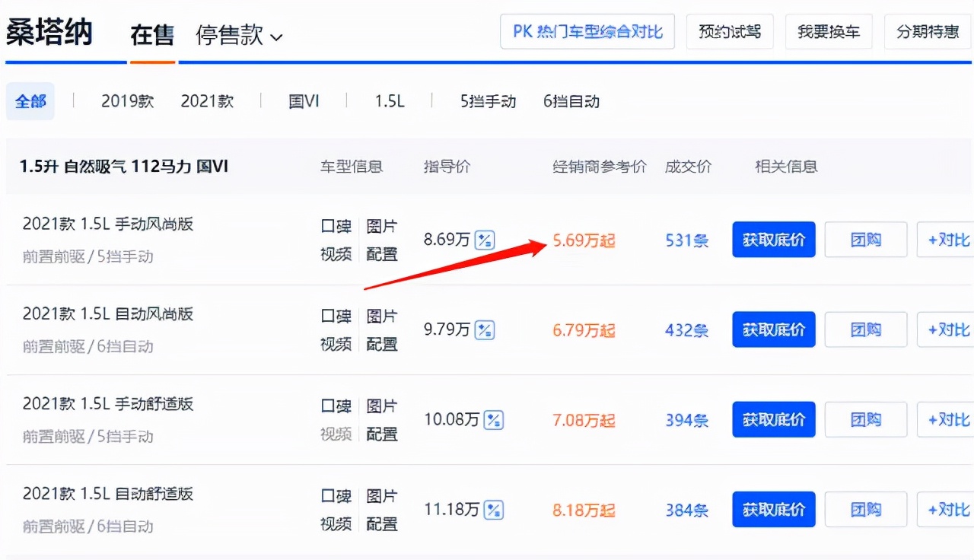Open PK 热门车型综合对比
Screen dimensions: 974x560
tap(587, 32)
